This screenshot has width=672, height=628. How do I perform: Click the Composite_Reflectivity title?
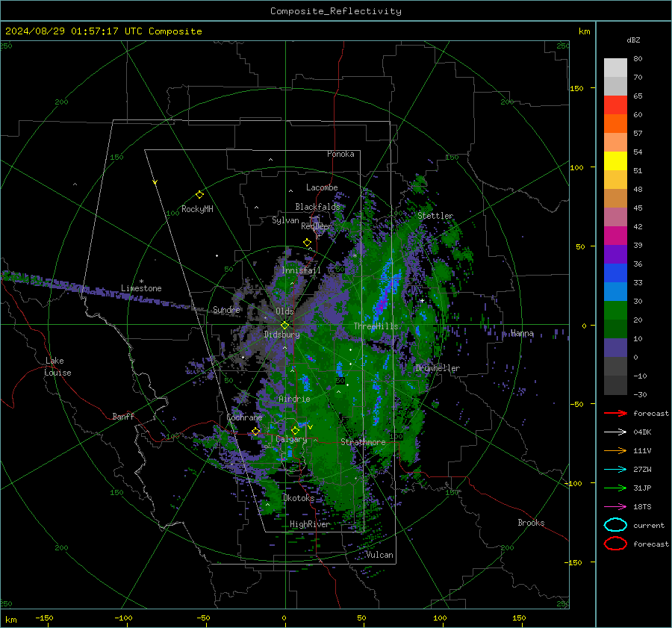(336, 11)
